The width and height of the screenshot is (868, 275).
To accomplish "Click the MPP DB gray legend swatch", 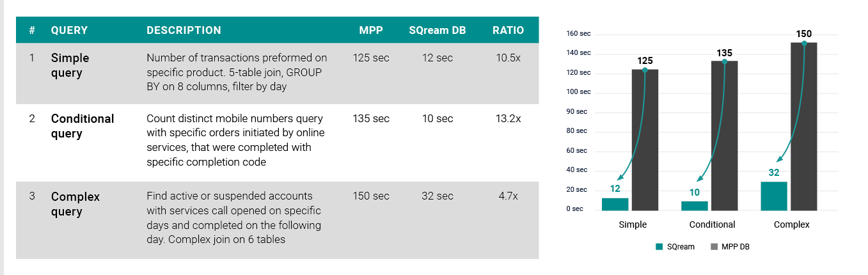I will 714,246.
